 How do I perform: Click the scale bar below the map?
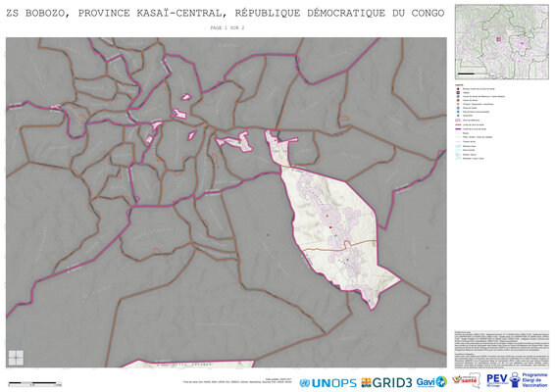pyautogui.click(x=35, y=383)
